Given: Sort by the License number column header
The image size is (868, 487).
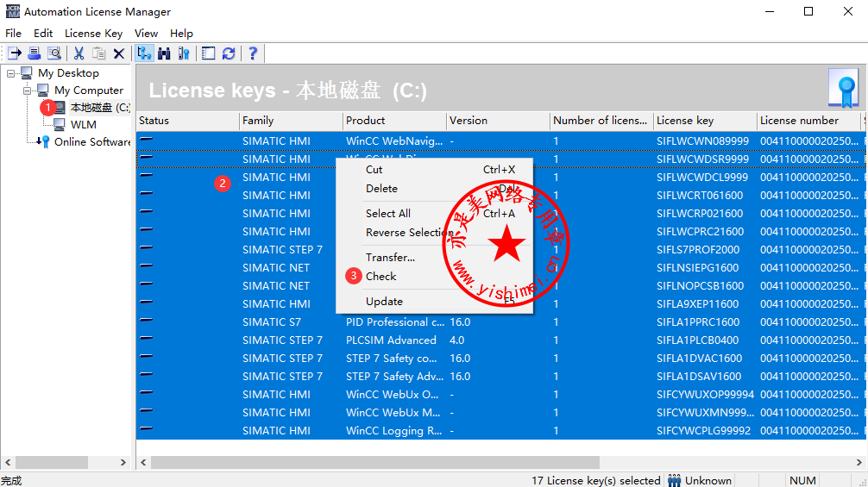Looking at the screenshot, I should click(808, 121).
